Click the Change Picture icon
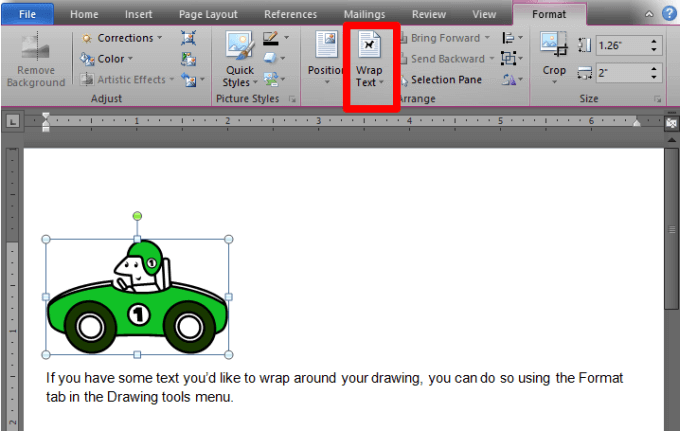 189,59
